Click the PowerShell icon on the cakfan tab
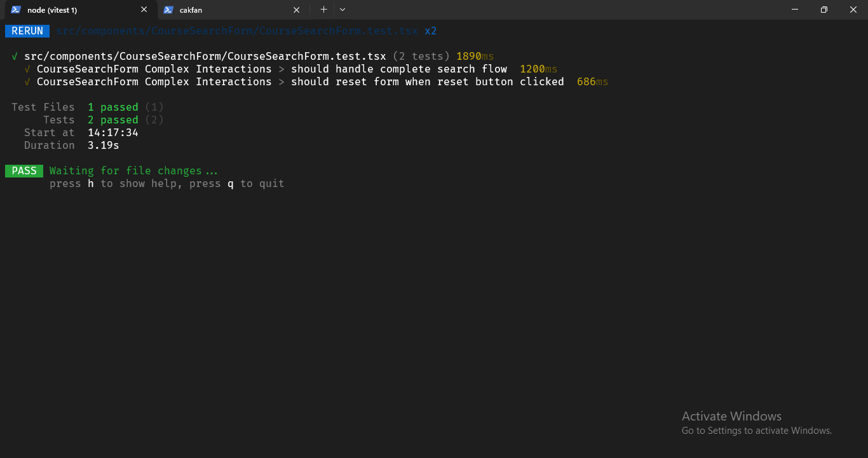This screenshot has height=458, width=868. (x=167, y=10)
